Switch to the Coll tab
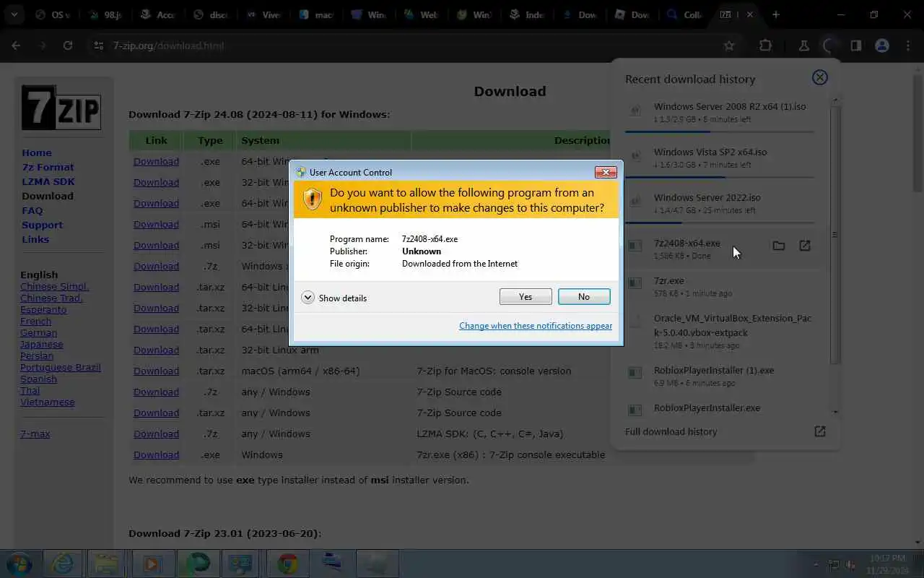 [x=685, y=14]
